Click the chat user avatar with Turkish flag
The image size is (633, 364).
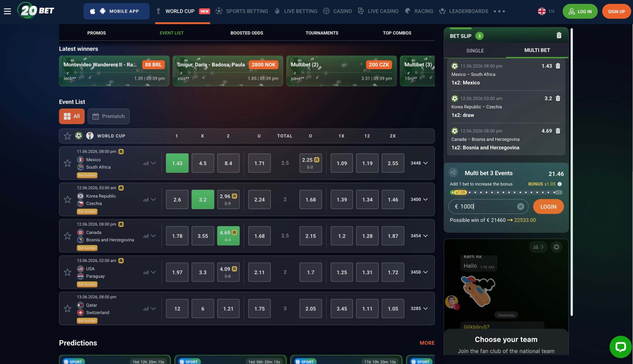pyautogui.click(x=452, y=302)
